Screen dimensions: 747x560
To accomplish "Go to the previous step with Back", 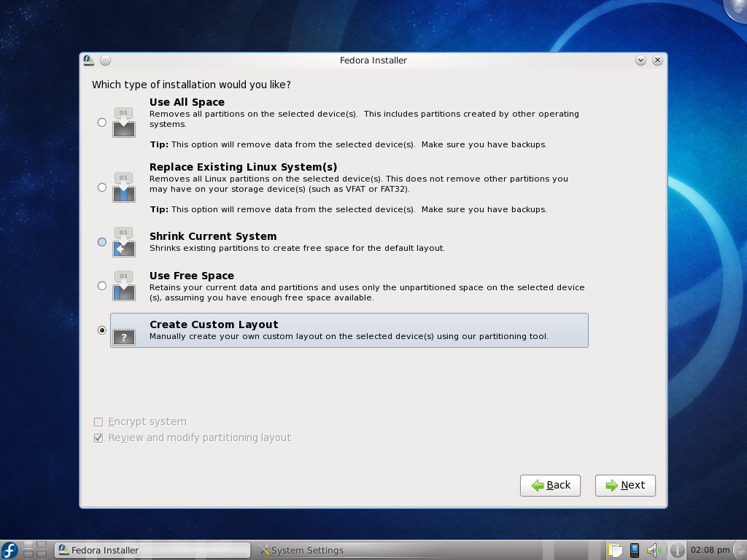I will coord(550,485).
